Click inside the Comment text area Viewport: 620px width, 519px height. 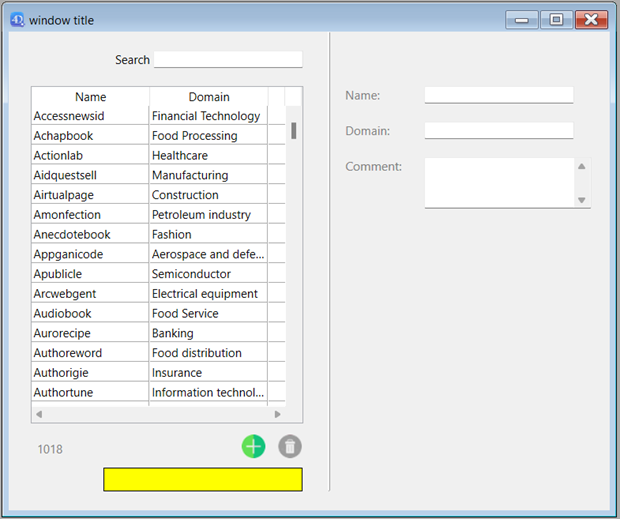[x=499, y=182]
